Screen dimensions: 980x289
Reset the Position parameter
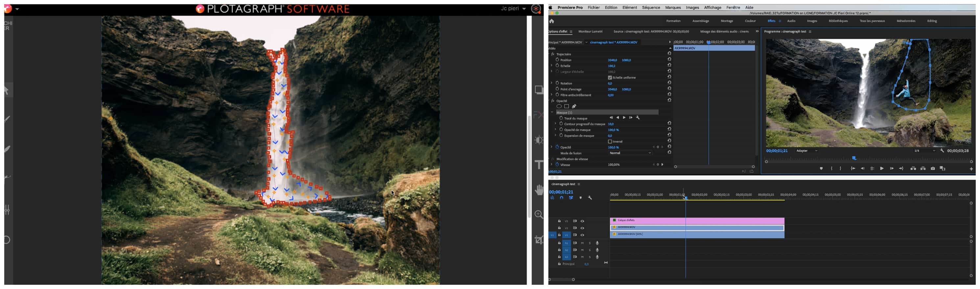coord(669,59)
